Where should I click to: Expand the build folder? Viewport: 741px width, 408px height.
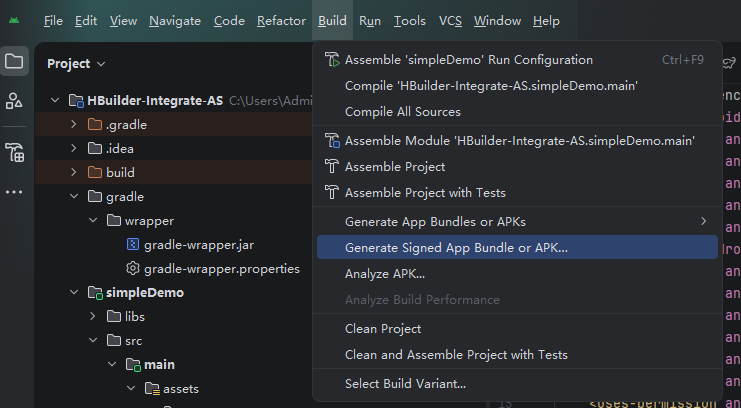74,173
